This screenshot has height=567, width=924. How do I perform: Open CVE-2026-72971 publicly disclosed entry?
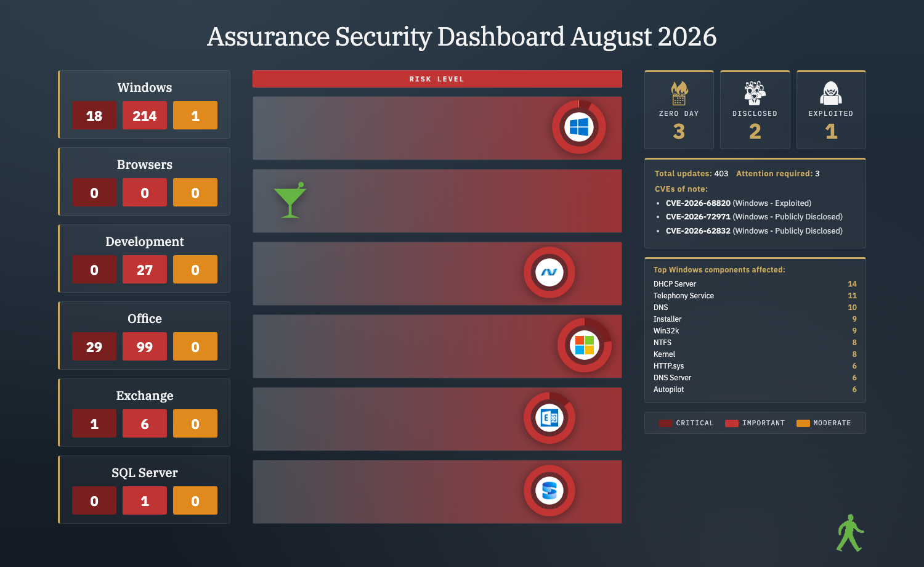click(754, 216)
